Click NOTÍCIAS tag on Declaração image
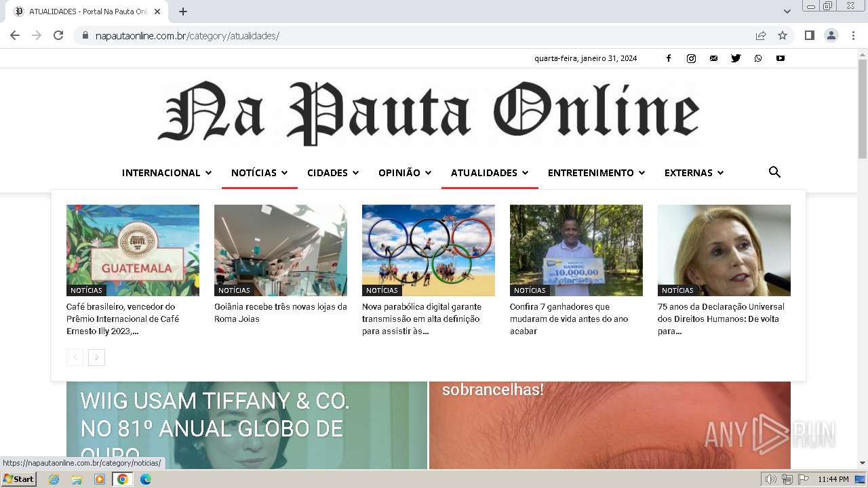Screen dimensions: 868x488 (x=677, y=290)
